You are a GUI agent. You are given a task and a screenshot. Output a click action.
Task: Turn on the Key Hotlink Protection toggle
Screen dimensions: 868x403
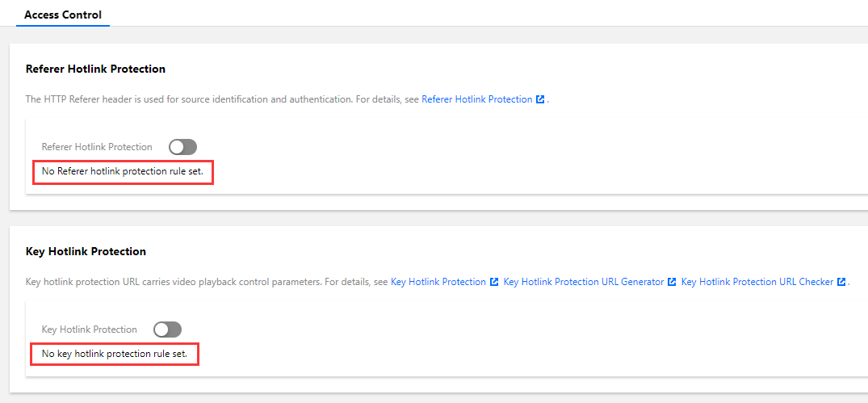coord(168,330)
